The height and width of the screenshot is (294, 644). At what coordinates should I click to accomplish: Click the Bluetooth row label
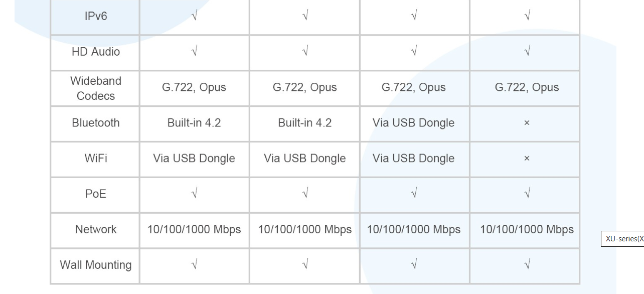click(95, 123)
